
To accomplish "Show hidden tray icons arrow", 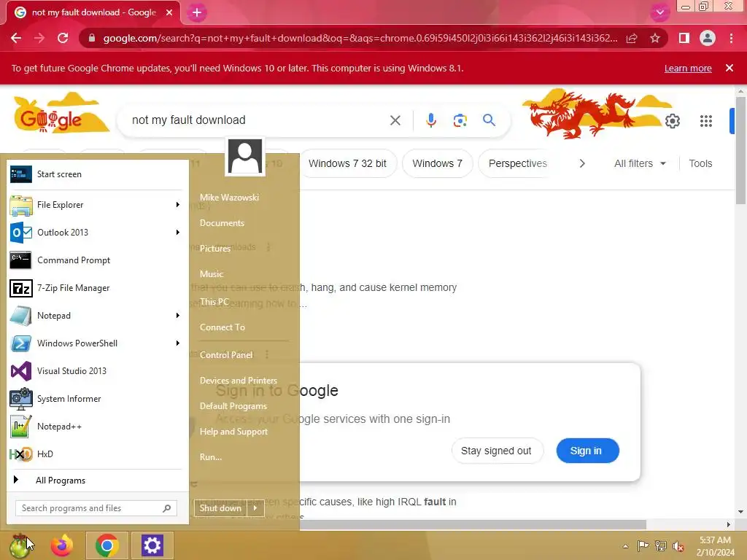I will click(x=625, y=546).
